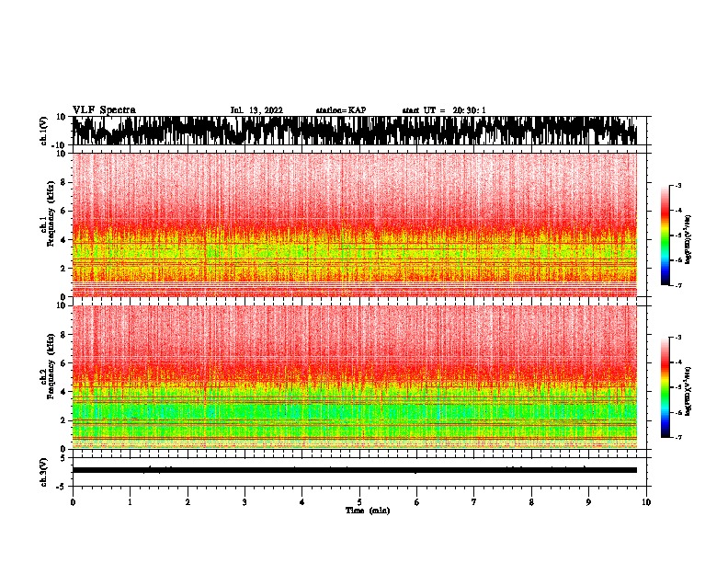Click the log(PSD) label beside ch.1 colorbar
Image resolution: width=728 pixels, height=563 pixels.
click(688, 239)
